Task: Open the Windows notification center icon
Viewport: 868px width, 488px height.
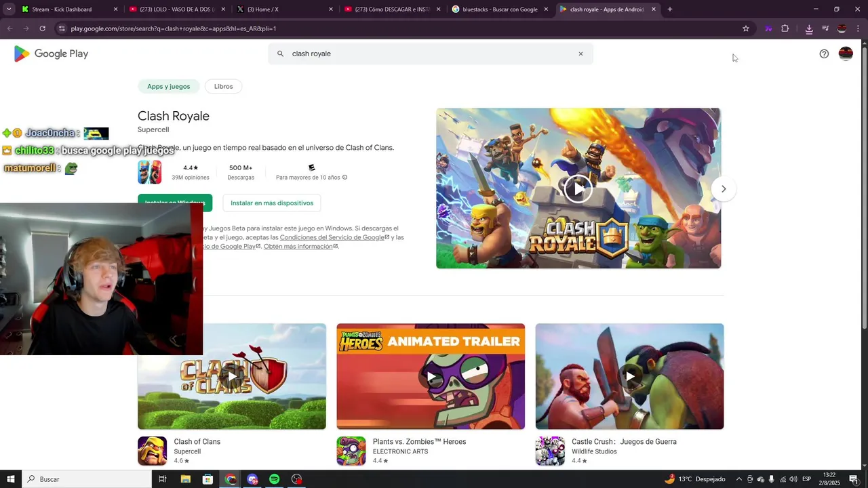Action: (854, 479)
